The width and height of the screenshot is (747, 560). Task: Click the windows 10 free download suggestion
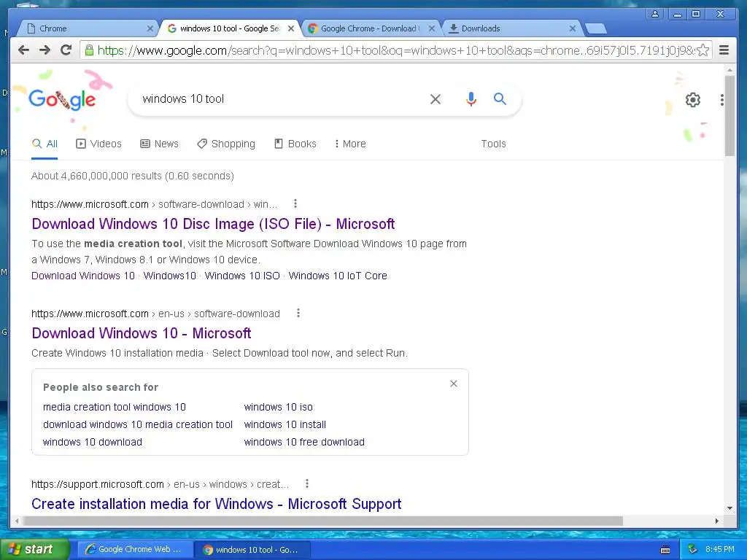(x=304, y=443)
